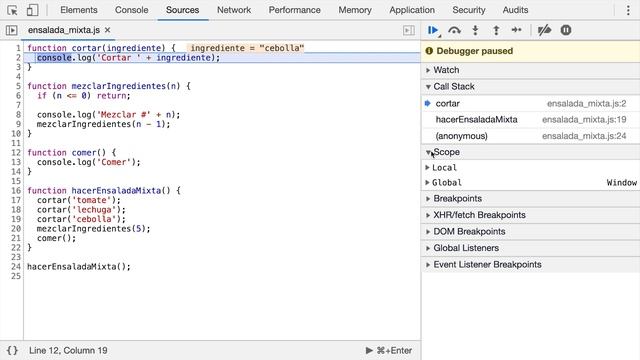640x360 pixels.
Task: Click 'if (n <= 0) return;' code line
Action: [x=84, y=96]
